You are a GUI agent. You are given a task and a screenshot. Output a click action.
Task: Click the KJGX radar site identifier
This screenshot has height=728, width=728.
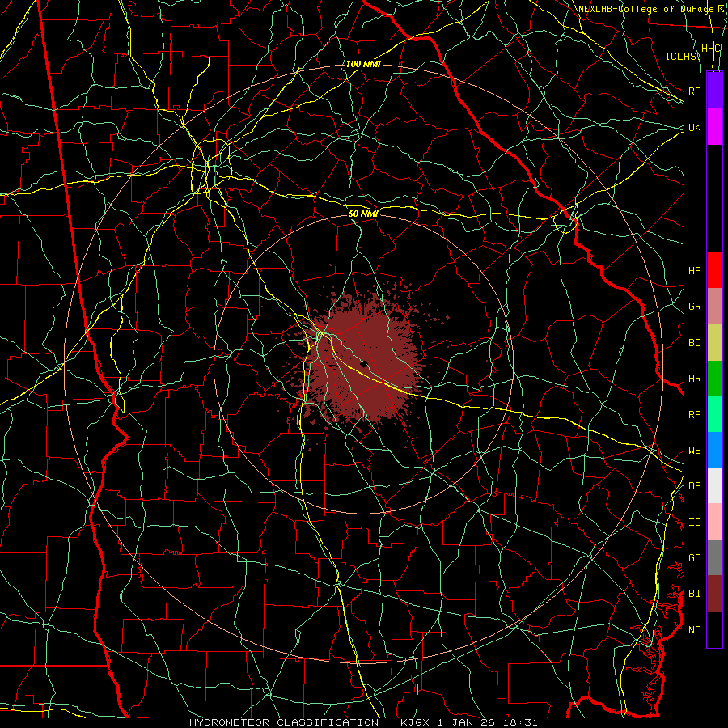pos(417,722)
